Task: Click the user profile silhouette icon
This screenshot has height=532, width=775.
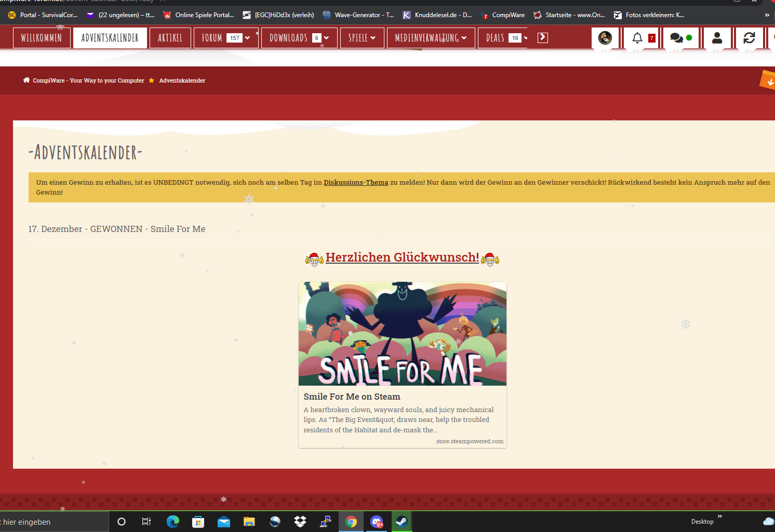Action: click(x=717, y=37)
